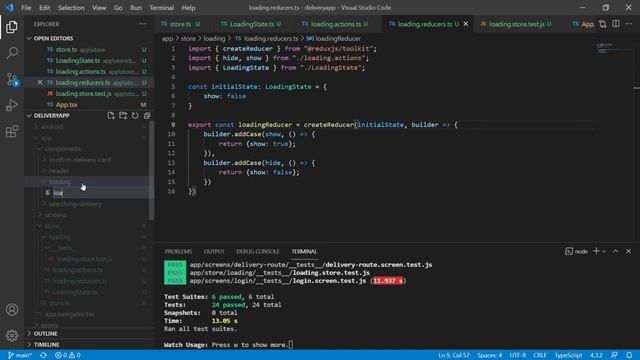Open the Terminal menu
Screen dimensions: 640x360
(161, 7)
